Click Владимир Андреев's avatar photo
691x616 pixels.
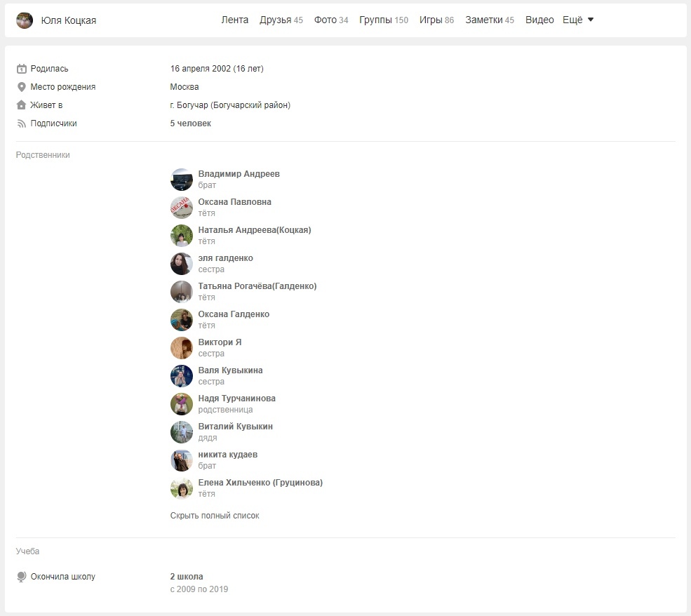[x=182, y=180]
